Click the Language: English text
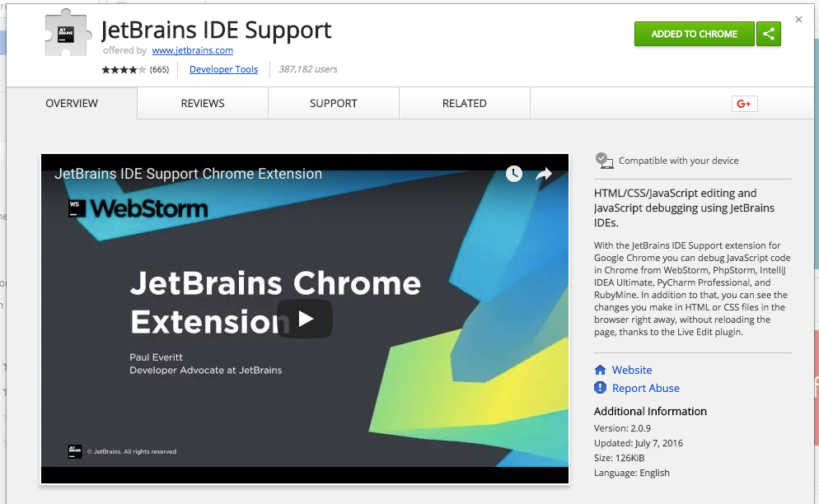 tap(631, 473)
